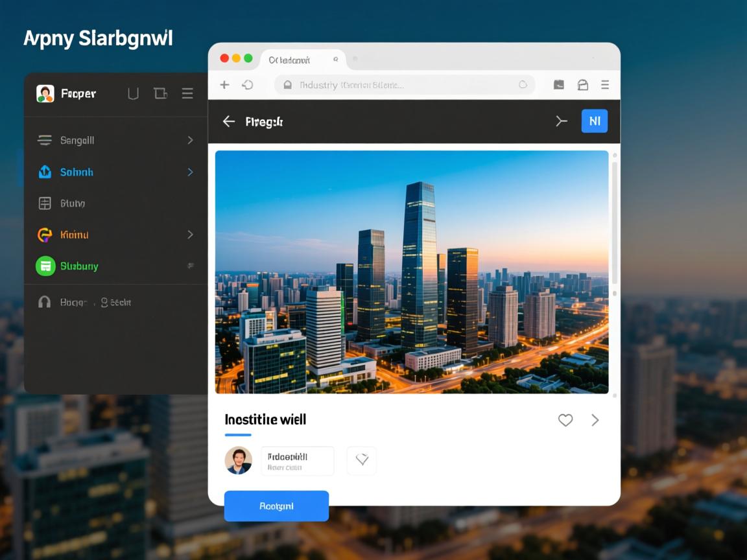Click the vertical scrollbar beside the photo
Screen dimensions: 747x560
(x=614, y=220)
